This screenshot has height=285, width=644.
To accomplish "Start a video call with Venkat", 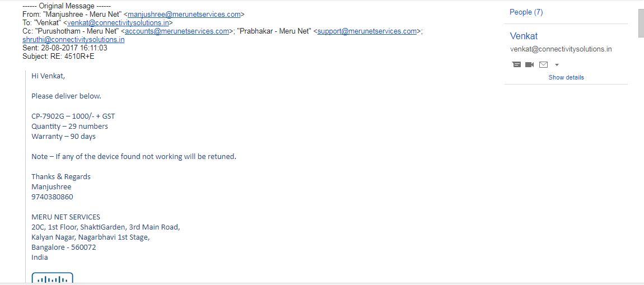I will pos(529,65).
